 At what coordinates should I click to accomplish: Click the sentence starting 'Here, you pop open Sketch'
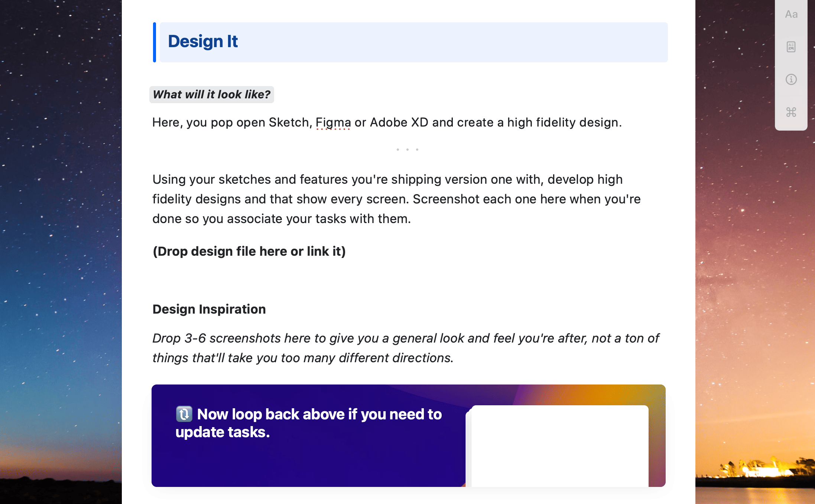tap(387, 122)
